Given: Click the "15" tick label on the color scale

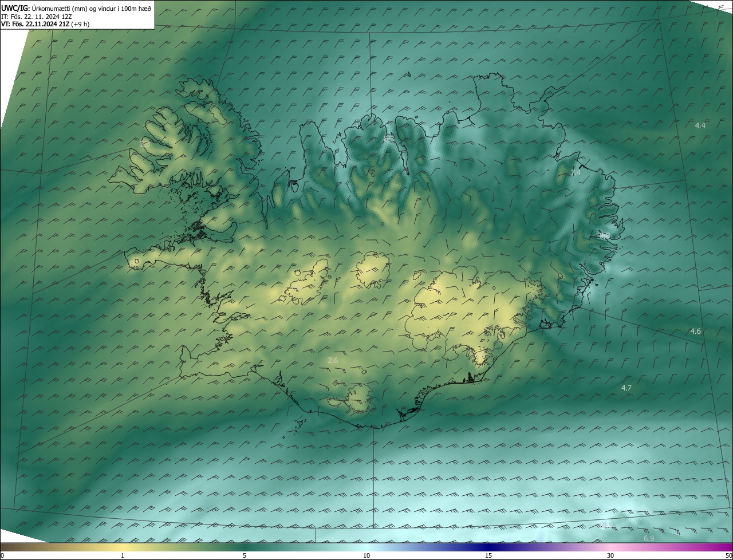Looking at the screenshot, I should pyautogui.click(x=488, y=556).
